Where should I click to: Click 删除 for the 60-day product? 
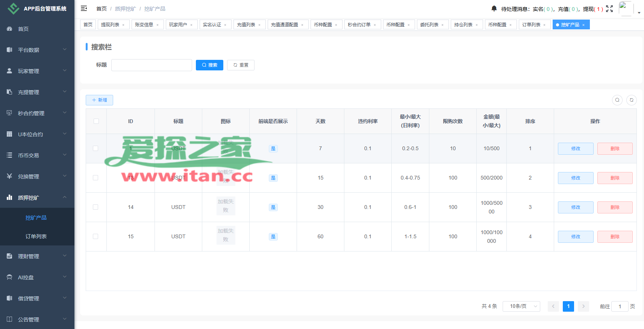(615, 237)
